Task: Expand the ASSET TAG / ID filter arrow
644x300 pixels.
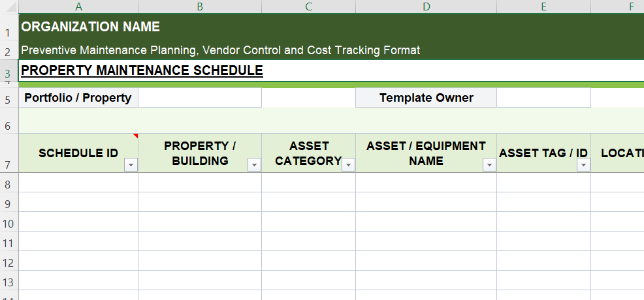Action: click(583, 166)
